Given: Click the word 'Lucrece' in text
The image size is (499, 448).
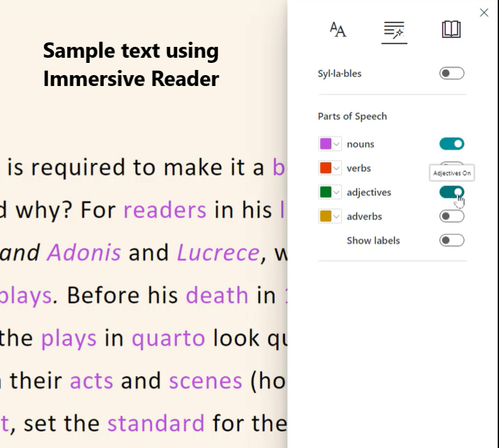Looking at the screenshot, I should point(218,252).
